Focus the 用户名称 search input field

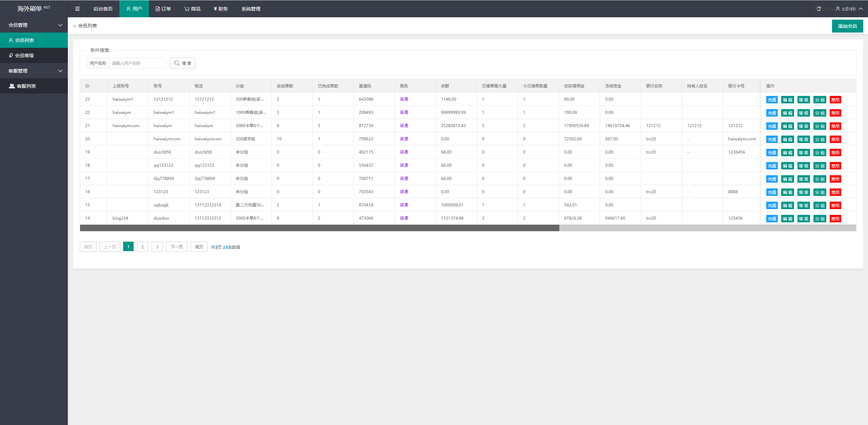pyautogui.click(x=137, y=63)
